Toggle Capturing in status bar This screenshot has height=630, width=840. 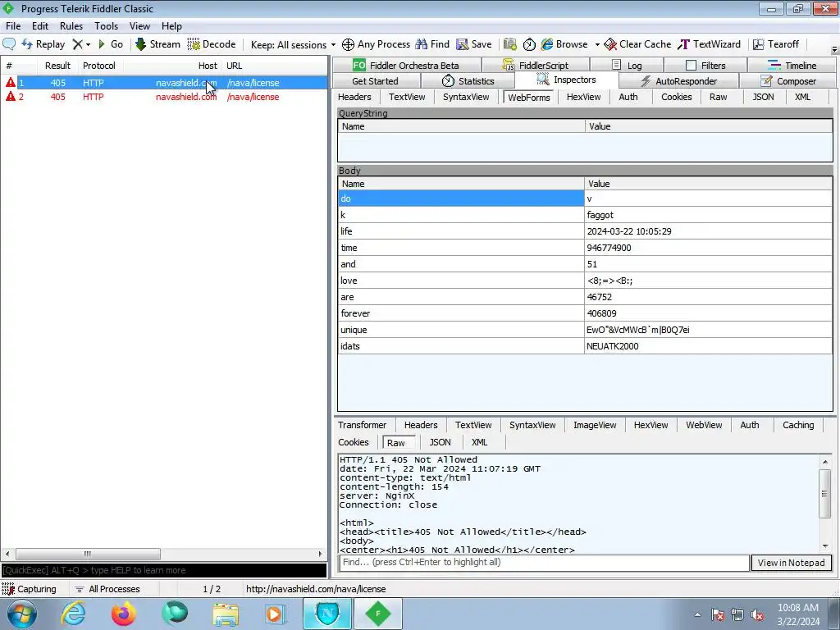tap(30, 589)
